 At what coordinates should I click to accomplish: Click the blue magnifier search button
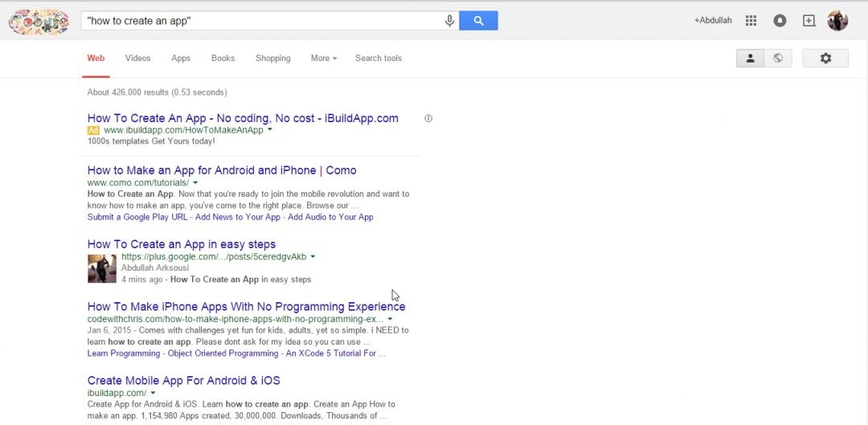(x=478, y=21)
